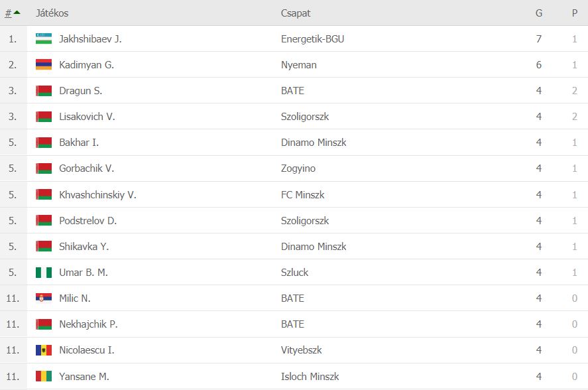The image size is (588, 390).
Task: Open Isloch Minszk team page
Action: (310, 377)
